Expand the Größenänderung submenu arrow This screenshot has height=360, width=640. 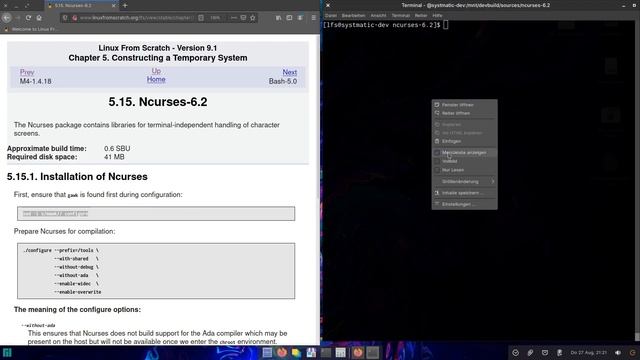pos(493,181)
